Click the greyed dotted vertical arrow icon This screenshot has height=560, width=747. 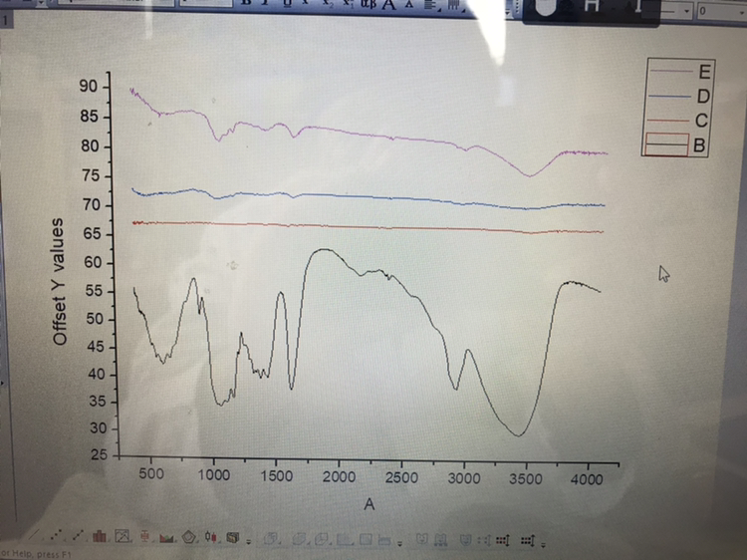click(x=484, y=540)
